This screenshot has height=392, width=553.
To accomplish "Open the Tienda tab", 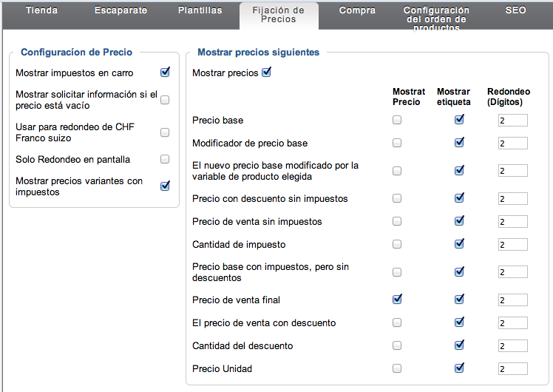I will (41, 10).
